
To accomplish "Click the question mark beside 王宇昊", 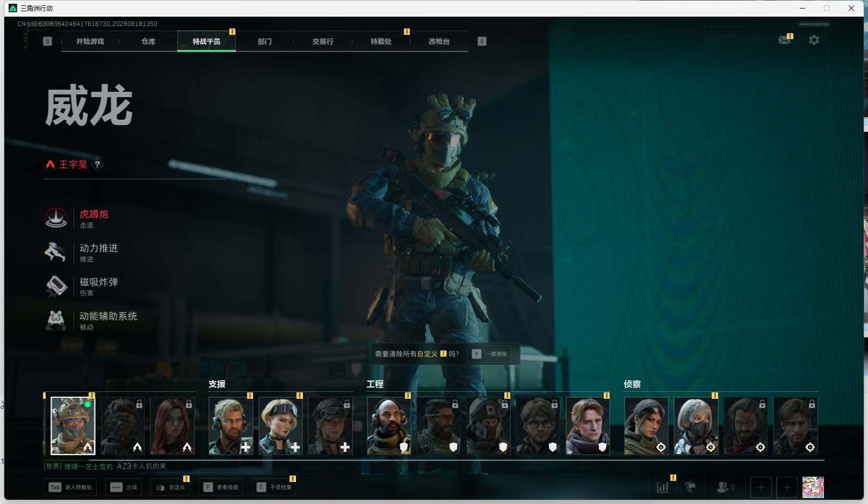I will (x=97, y=165).
